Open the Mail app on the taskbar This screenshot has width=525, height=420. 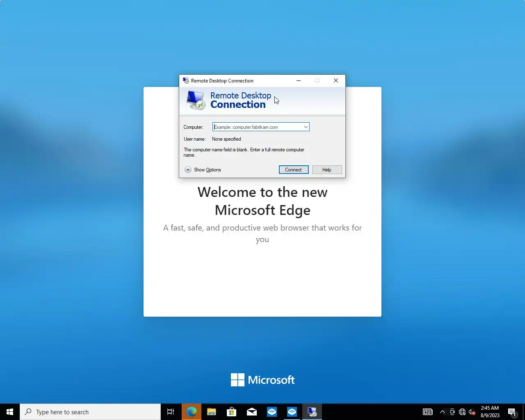pos(252,412)
